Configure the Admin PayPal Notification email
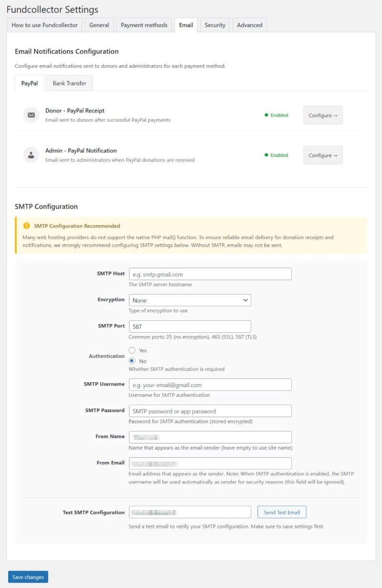The height and width of the screenshot is (588, 382). 323,155
